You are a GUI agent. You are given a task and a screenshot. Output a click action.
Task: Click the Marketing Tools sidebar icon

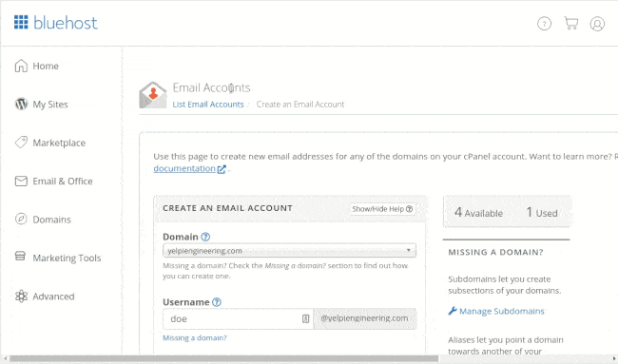coord(20,256)
